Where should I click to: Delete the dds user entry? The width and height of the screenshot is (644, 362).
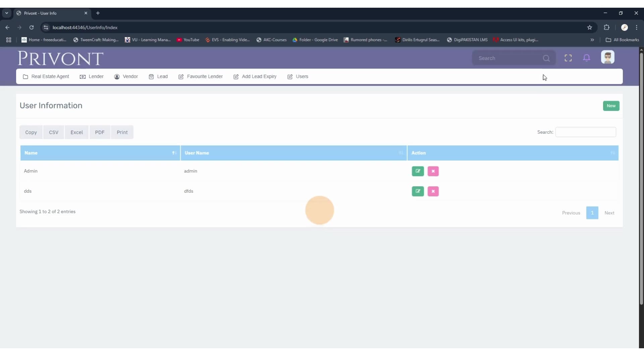click(x=433, y=191)
